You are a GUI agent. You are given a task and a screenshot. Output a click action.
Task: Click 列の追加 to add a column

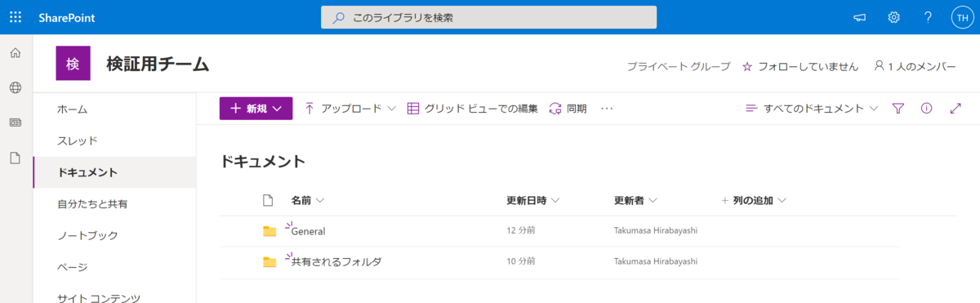(754, 200)
